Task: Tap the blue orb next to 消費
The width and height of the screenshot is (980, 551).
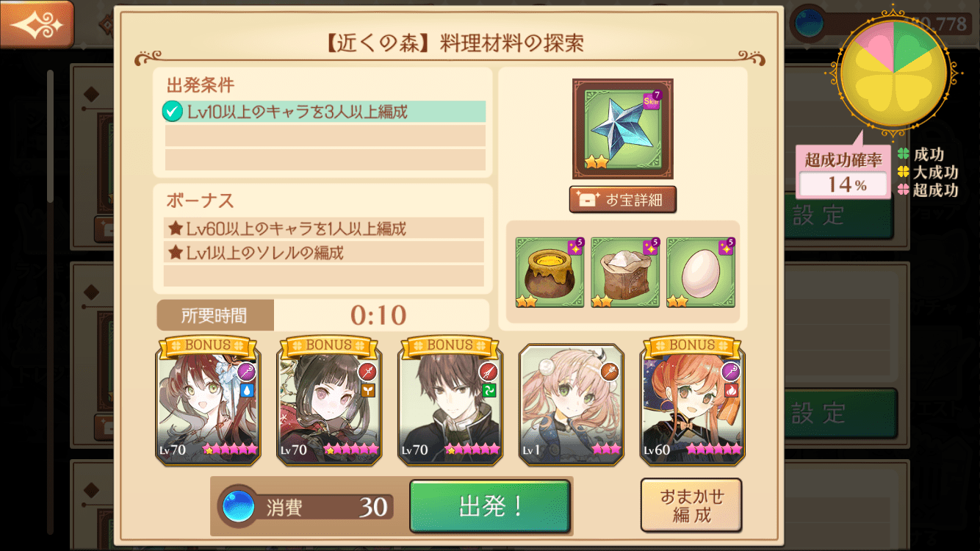Action: [x=239, y=507]
